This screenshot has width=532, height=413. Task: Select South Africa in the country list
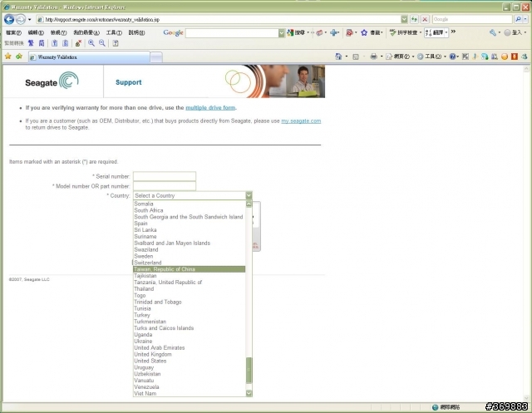click(189, 210)
